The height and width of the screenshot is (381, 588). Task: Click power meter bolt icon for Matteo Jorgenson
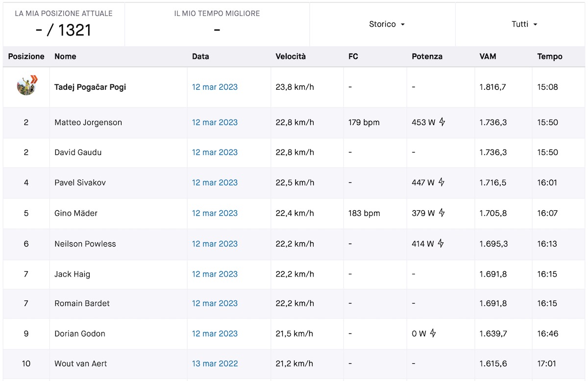(x=442, y=122)
